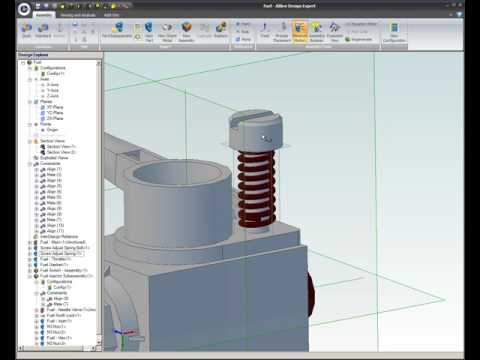Select M3 Nut<1> in the tree

[x=56, y=327]
